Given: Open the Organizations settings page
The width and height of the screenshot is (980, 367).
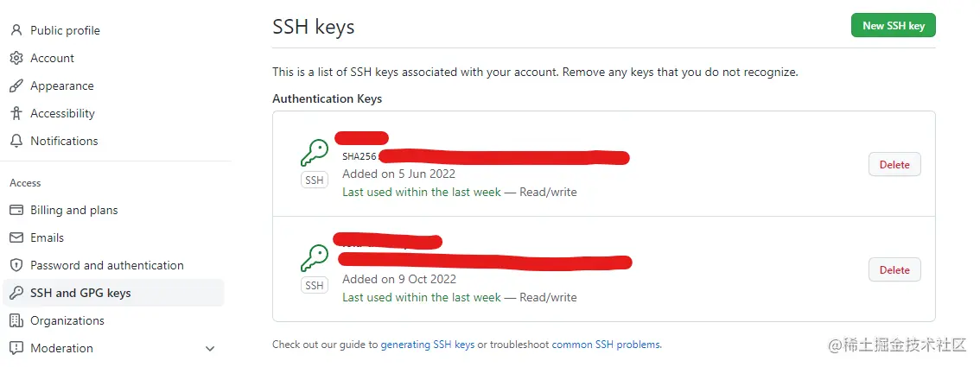Looking at the screenshot, I should [67, 320].
